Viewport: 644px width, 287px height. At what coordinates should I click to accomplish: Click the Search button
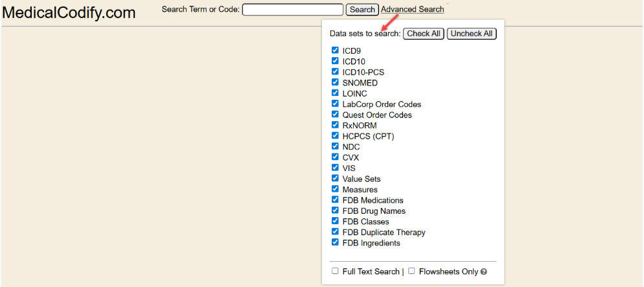pyautogui.click(x=362, y=10)
